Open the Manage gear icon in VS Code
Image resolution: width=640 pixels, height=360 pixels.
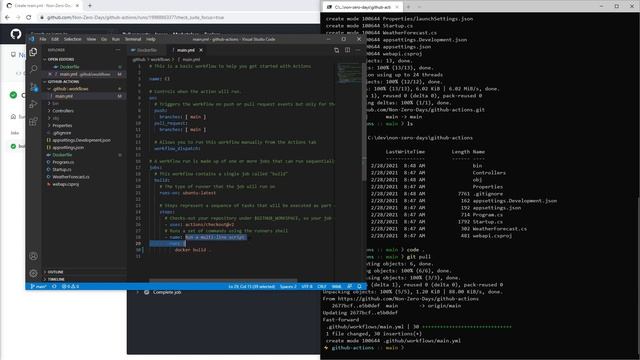point(33,273)
